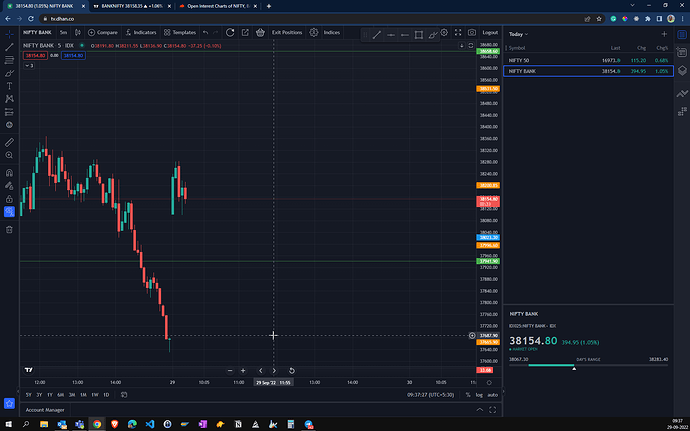Open Chrome extensions puzzle icon
690x431 pixels.
(648, 19)
